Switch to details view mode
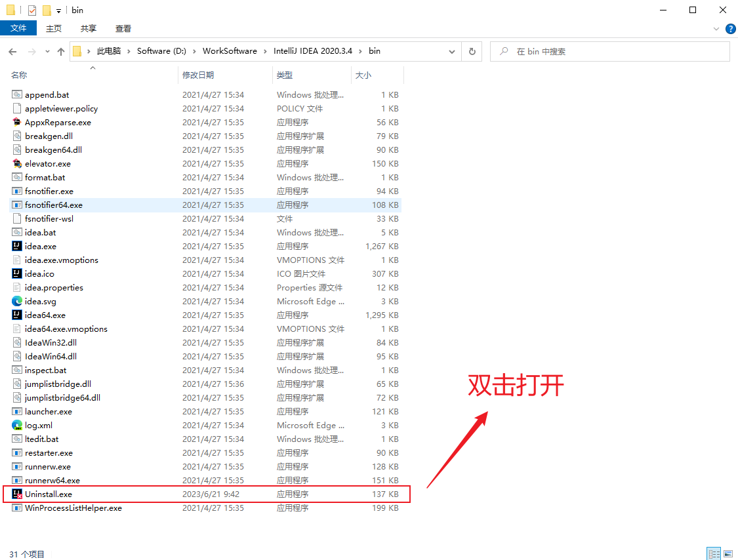Screen dimensions: 738x560 (x=714, y=554)
